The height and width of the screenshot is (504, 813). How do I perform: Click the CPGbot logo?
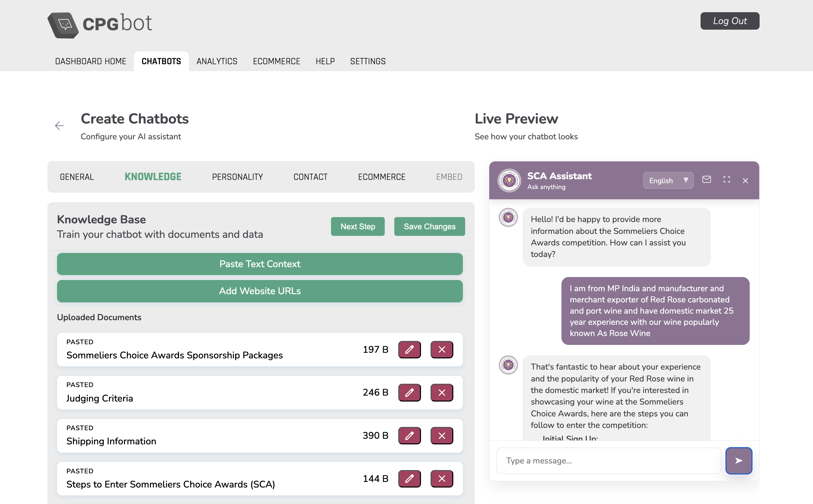(100, 24)
